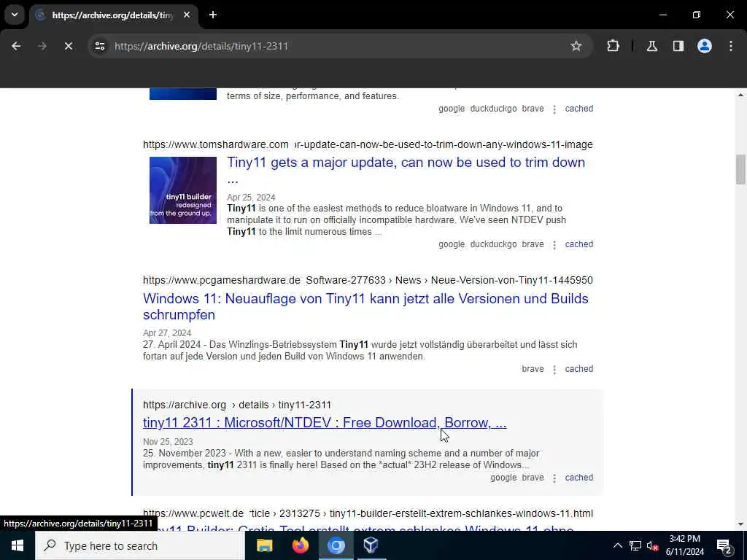Open more options dots for archive.org result
747x560 pixels.
(554, 478)
